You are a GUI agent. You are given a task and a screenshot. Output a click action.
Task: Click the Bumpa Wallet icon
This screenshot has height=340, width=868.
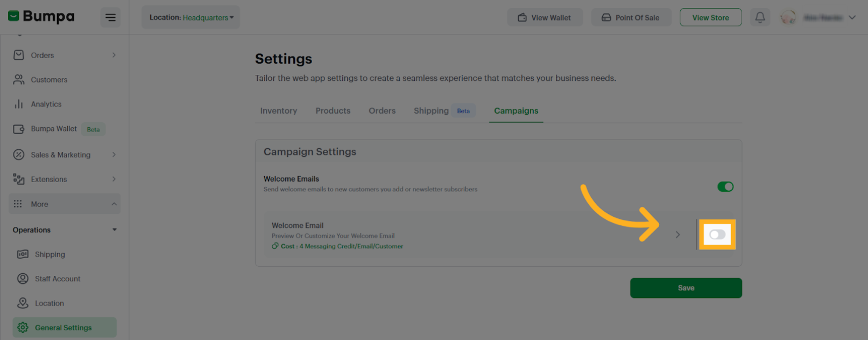[x=19, y=129]
